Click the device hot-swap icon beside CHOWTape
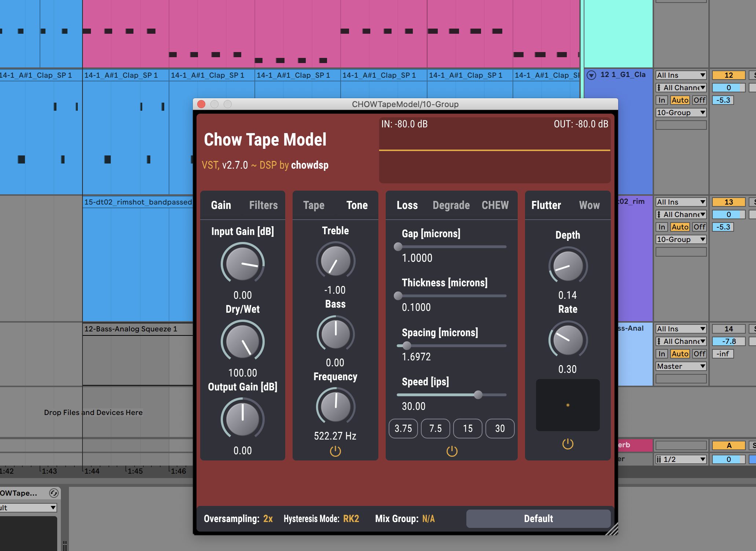756x551 pixels. pyautogui.click(x=54, y=493)
